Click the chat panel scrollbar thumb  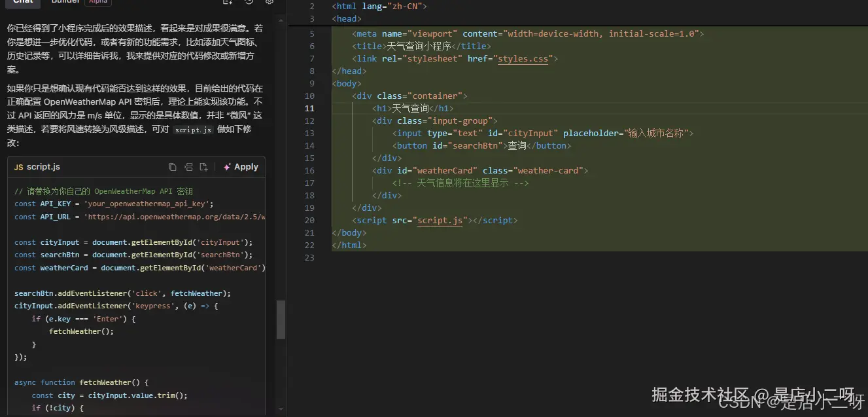click(x=281, y=319)
